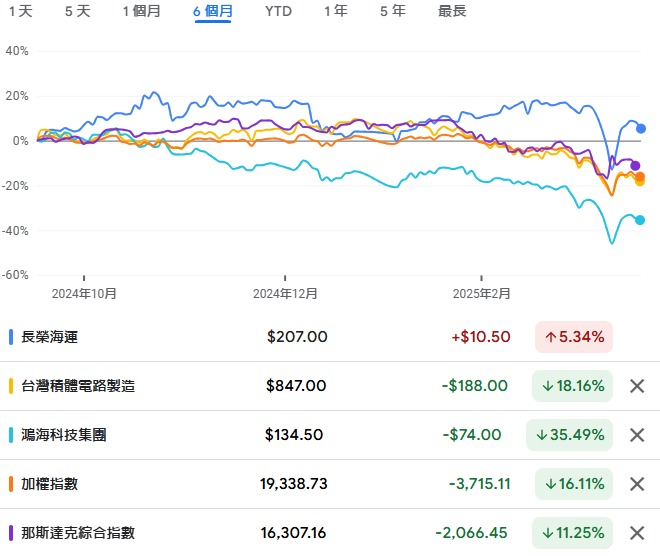Click the 35.49% drop badge for 鴻海
The height and width of the screenshot is (556, 660).
pos(570,435)
